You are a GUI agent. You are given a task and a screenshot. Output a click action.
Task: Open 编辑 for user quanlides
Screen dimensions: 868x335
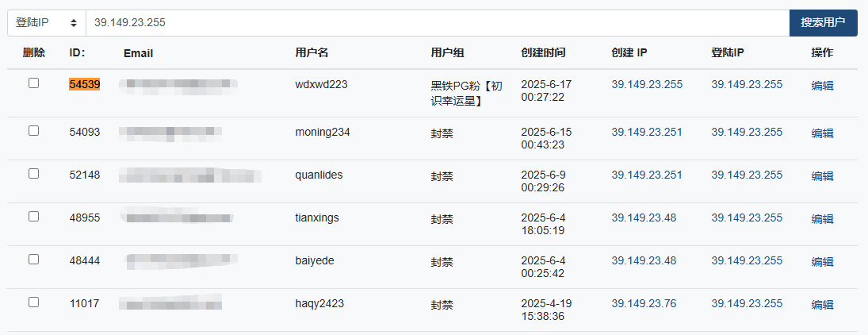[x=822, y=176]
